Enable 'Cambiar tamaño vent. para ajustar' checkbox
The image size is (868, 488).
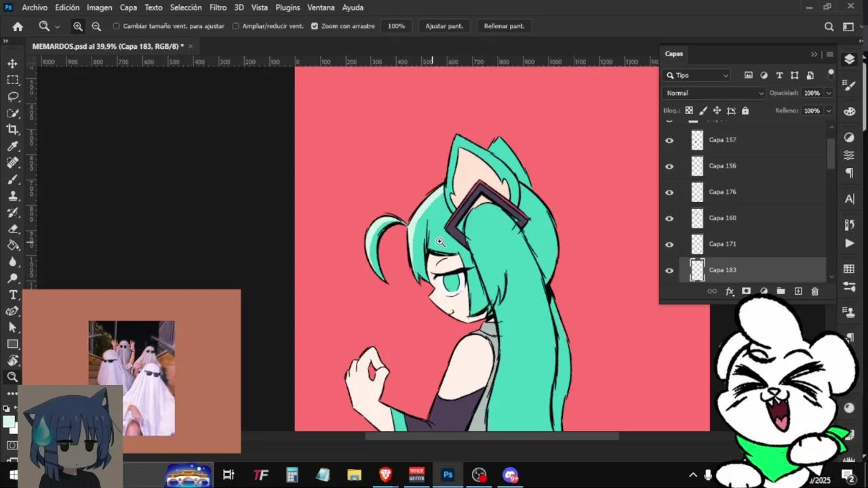pyautogui.click(x=117, y=26)
